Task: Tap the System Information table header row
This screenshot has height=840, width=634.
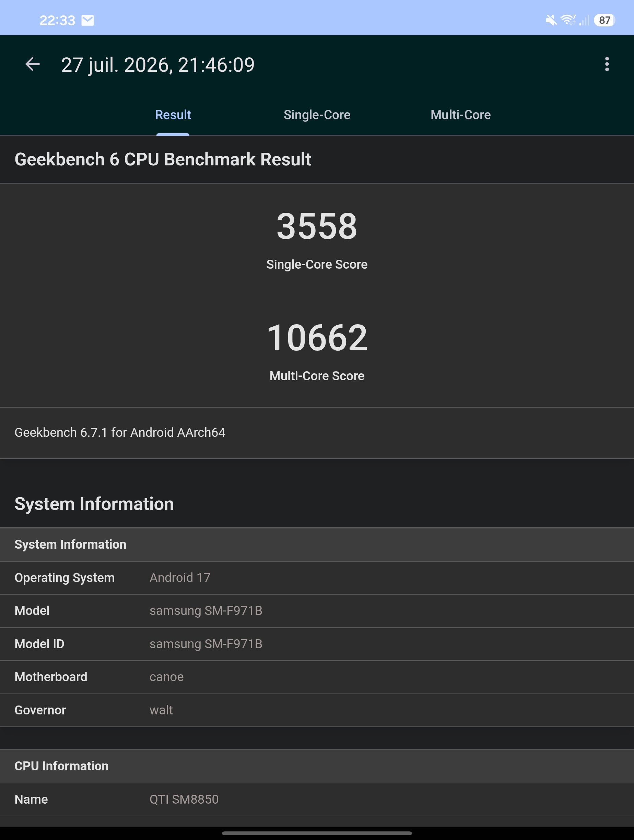Action: [x=317, y=544]
